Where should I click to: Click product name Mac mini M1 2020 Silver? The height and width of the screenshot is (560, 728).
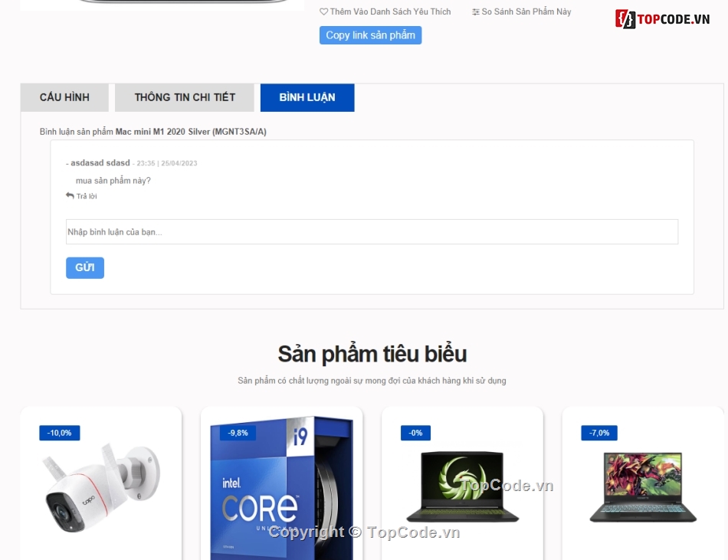click(191, 132)
